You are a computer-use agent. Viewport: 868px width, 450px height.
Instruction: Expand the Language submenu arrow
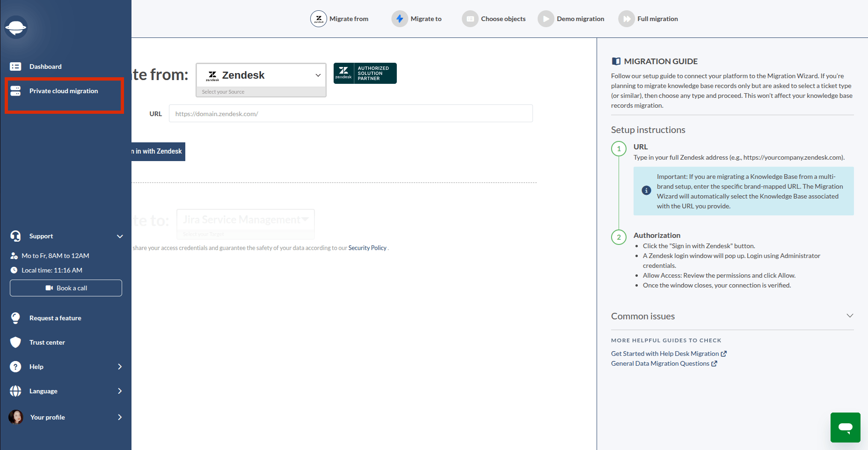120,391
